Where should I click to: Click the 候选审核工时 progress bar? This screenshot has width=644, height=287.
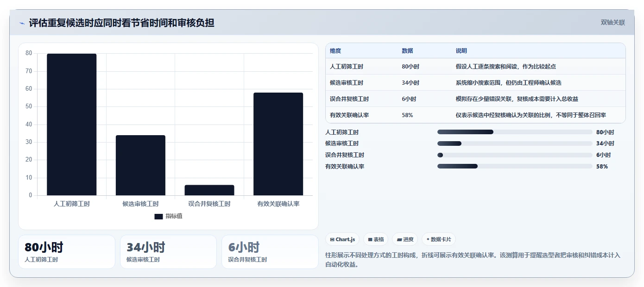pos(515,143)
